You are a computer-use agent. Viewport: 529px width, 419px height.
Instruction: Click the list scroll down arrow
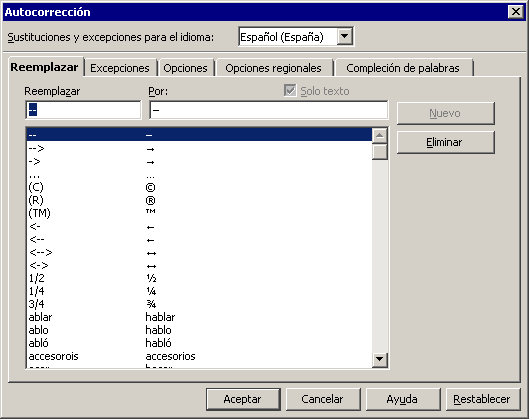380,359
